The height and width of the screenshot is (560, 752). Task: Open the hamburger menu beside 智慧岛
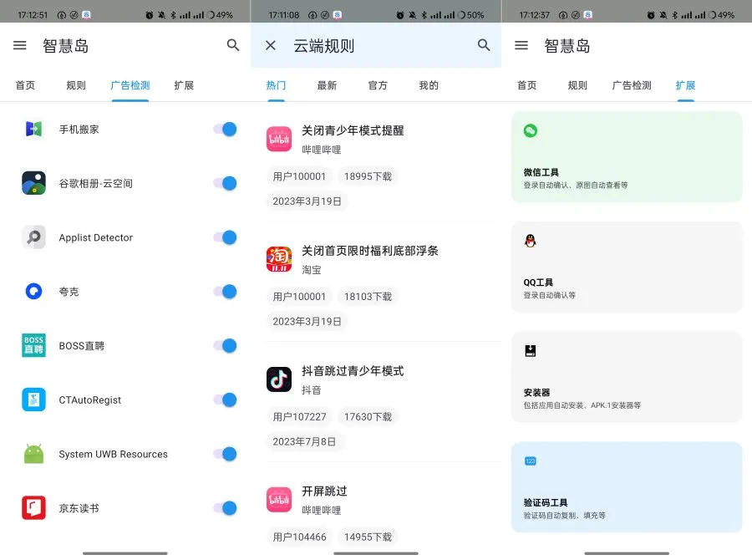(20, 45)
